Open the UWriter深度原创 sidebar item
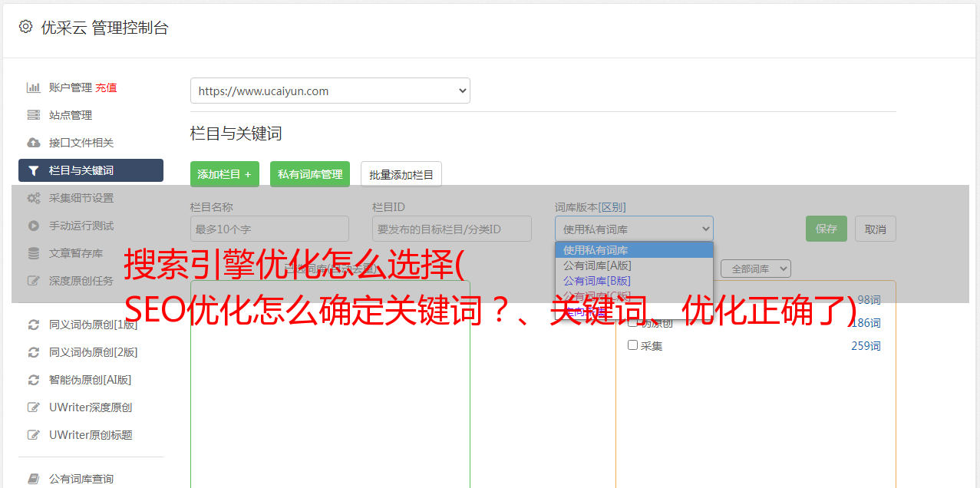Viewport: 980px width, 488px height. pos(91,407)
